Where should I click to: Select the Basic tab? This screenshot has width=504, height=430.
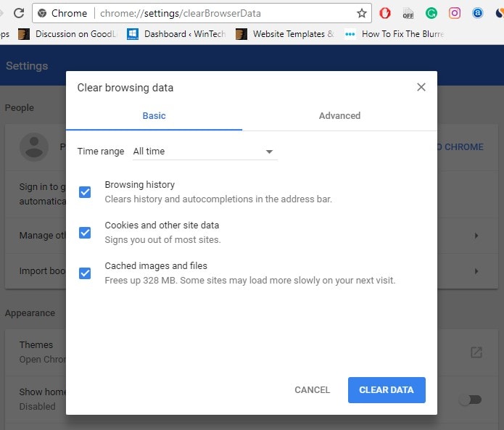(x=154, y=116)
